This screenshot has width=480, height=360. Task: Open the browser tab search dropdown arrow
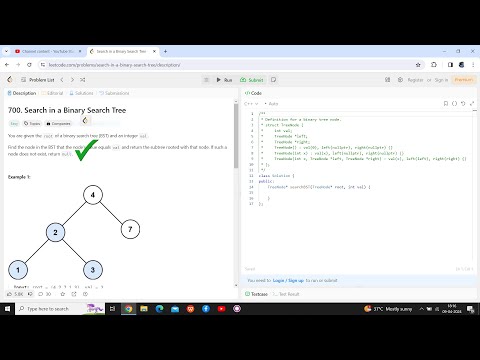point(6,51)
